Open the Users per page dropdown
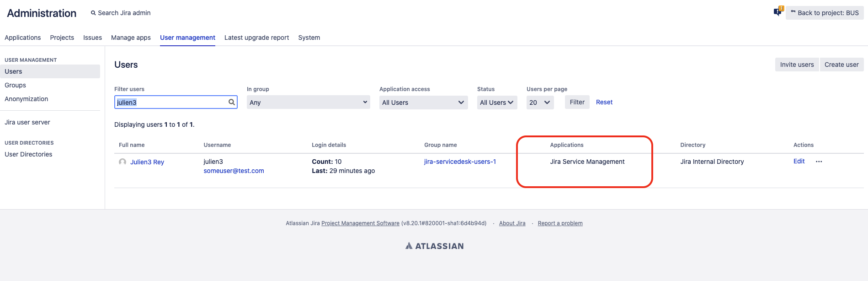 point(540,102)
